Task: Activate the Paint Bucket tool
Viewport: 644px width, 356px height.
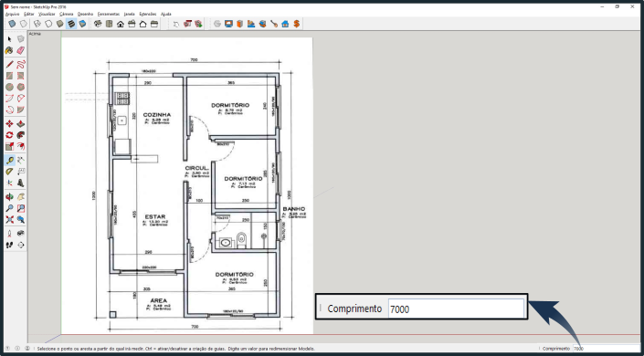Action: (9, 50)
